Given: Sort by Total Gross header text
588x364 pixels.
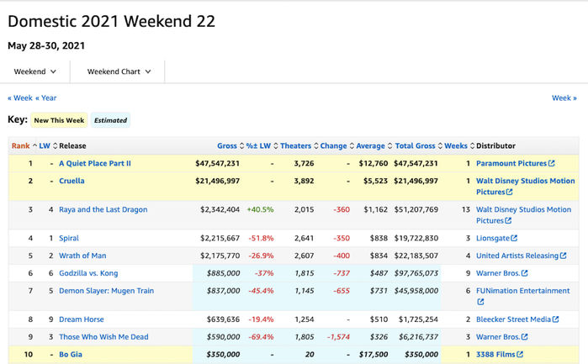Looking at the screenshot, I should pyautogui.click(x=415, y=145).
